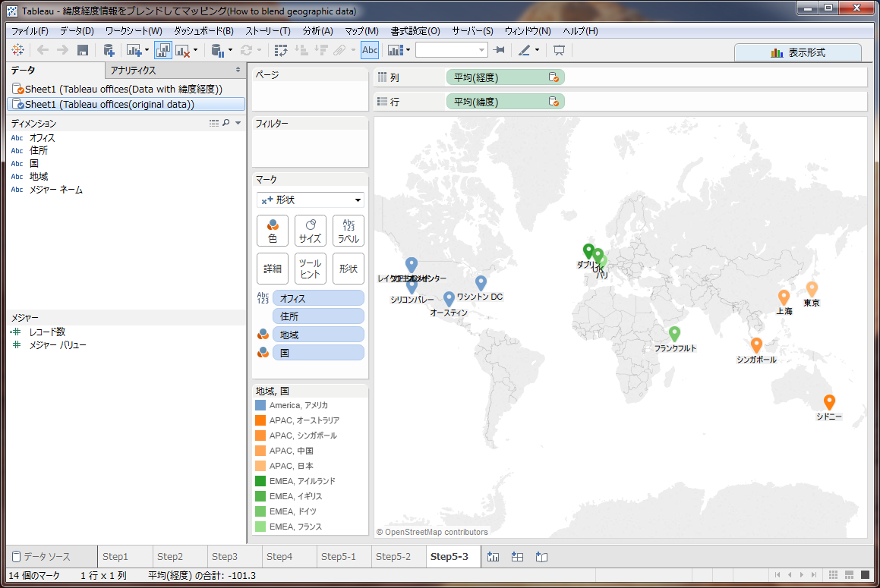
Task: Open the auto updates dropdown arrow
Action: coord(230,51)
